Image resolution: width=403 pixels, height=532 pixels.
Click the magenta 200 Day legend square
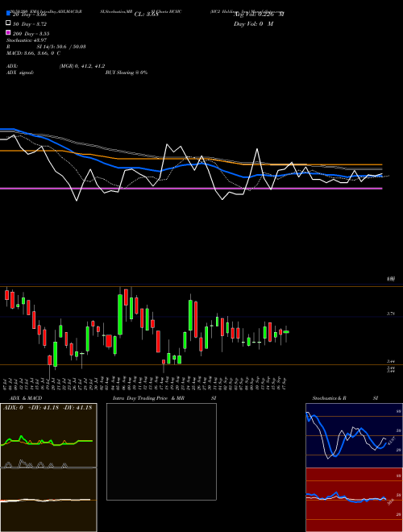(x=8, y=32)
